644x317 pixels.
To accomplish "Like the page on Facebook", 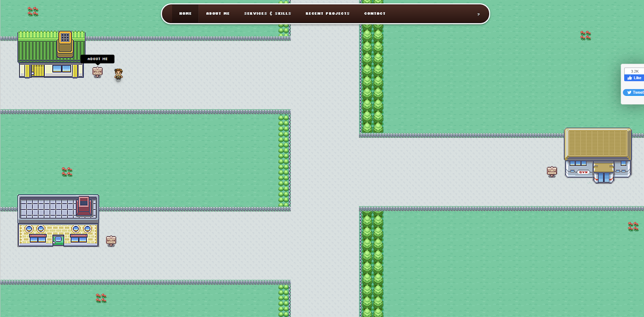I will tap(634, 78).
